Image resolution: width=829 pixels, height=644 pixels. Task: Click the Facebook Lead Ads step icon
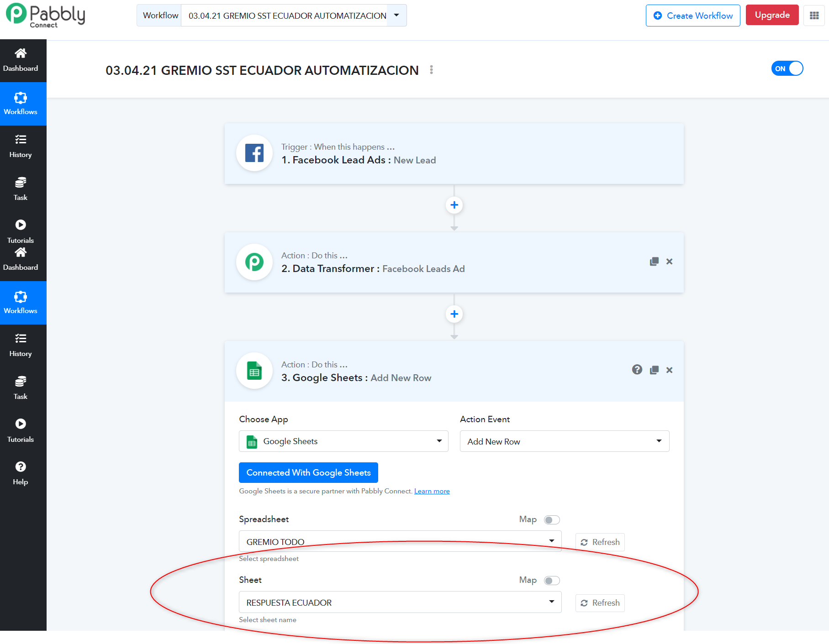[x=254, y=153]
